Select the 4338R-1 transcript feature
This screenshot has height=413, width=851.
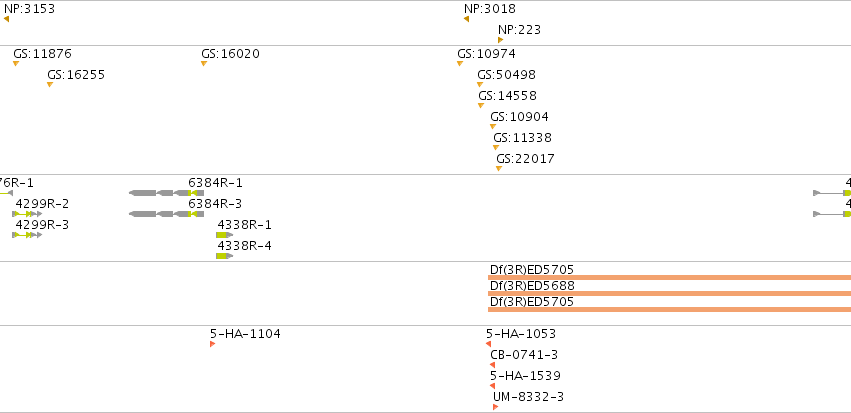tap(225, 235)
